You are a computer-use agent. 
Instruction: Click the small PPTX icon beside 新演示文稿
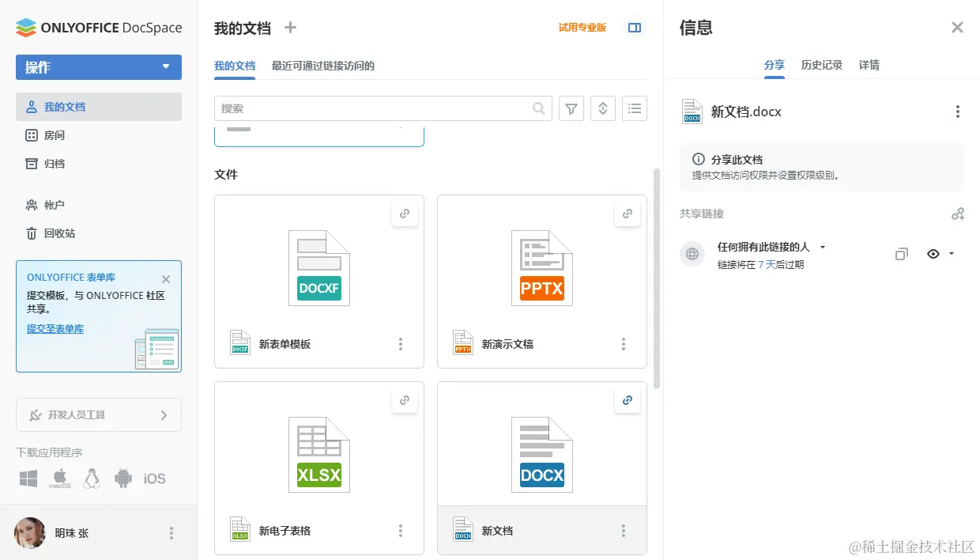[x=463, y=343]
